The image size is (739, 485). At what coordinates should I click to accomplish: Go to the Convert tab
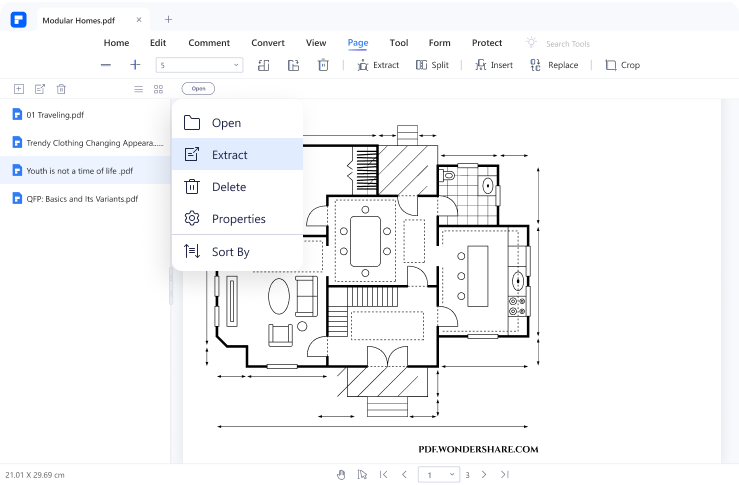[268, 43]
